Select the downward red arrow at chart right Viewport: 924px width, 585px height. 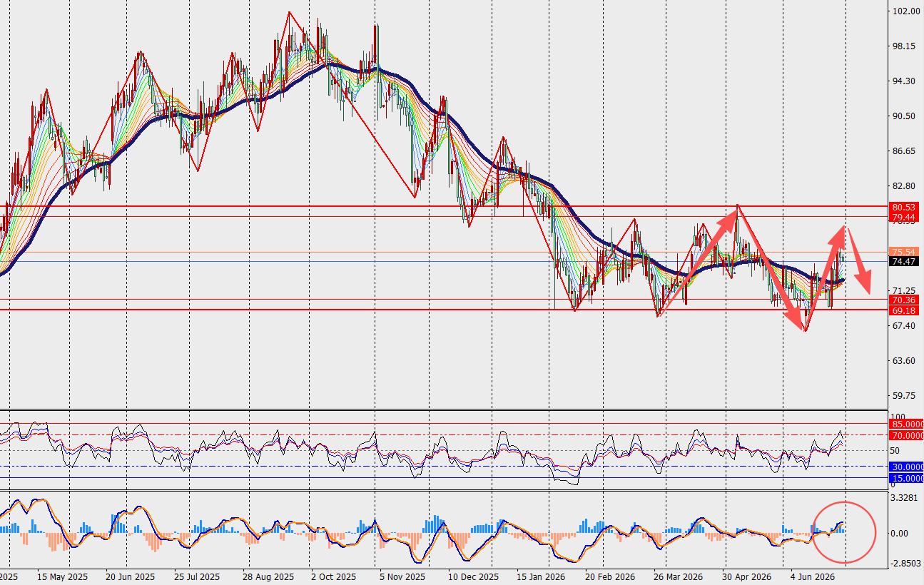tap(858, 262)
